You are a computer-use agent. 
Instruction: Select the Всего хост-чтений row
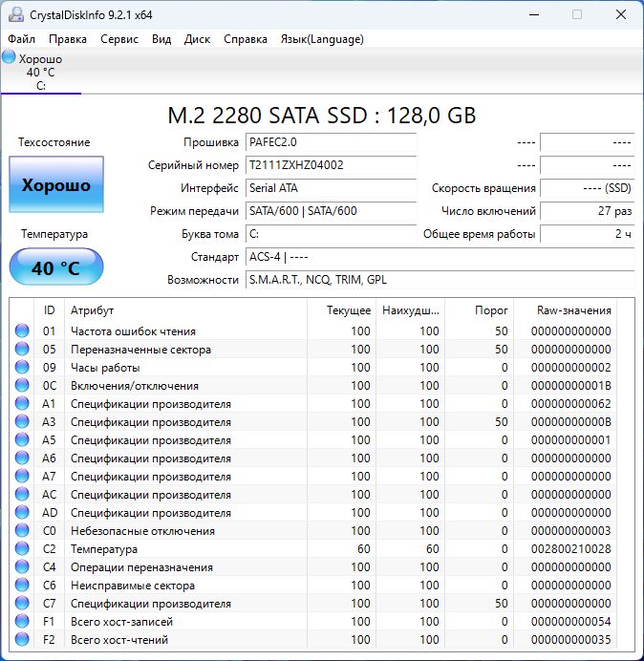point(313,639)
